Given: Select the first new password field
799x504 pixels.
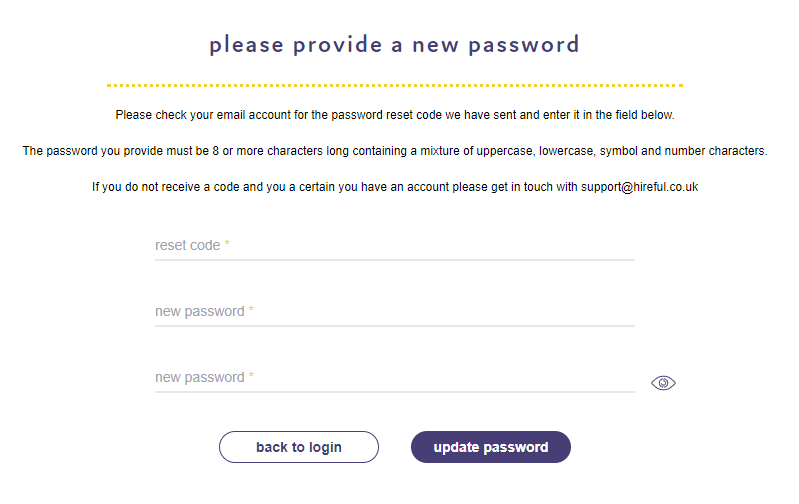Looking at the screenshot, I should [395, 311].
